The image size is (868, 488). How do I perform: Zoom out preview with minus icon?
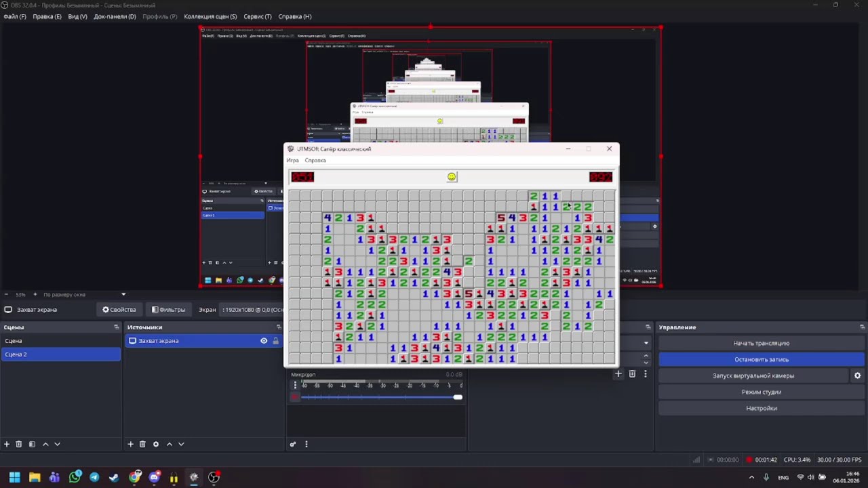[x=5, y=294]
